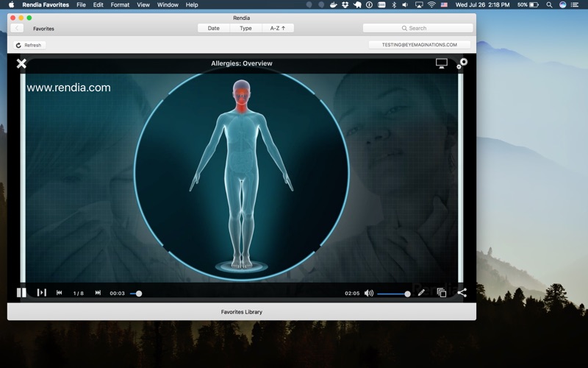Open the external display monitor icon

pyautogui.click(x=442, y=63)
